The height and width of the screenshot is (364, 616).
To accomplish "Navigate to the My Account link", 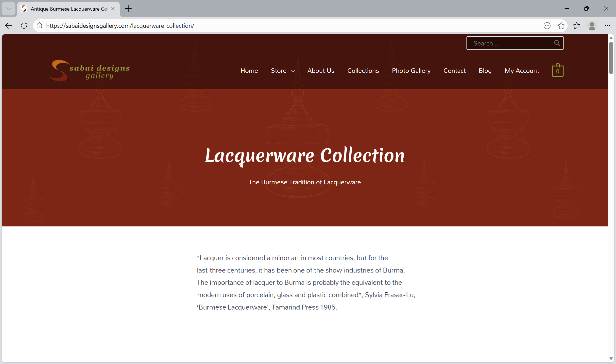I will click(522, 71).
